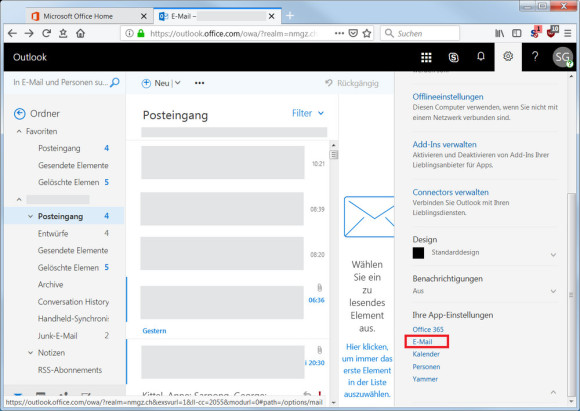Screen dimensions: 580x411
Task: Open Personen app settings link
Action: click(x=426, y=367)
